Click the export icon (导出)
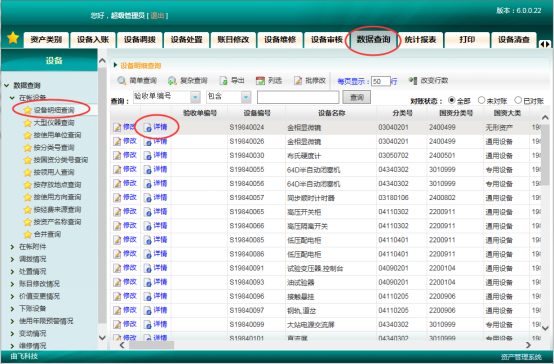This screenshot has height=364, width=554. (223, 81)
